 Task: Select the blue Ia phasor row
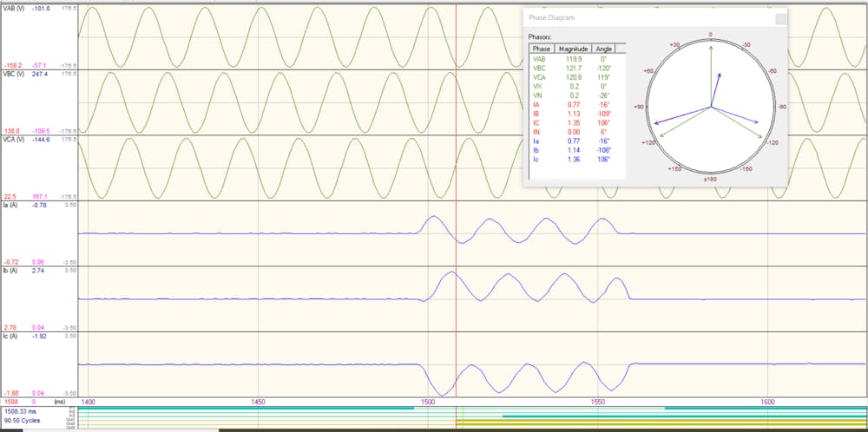click(x=577, y=141)
